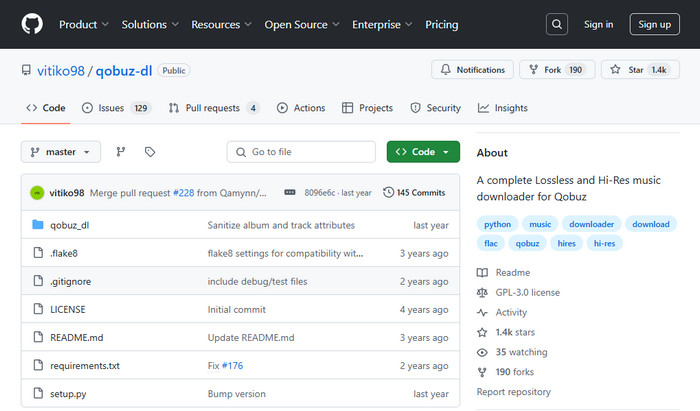Expand the Open Source menu
This screenshot has height=411, width=700.
tap(302, 25)
